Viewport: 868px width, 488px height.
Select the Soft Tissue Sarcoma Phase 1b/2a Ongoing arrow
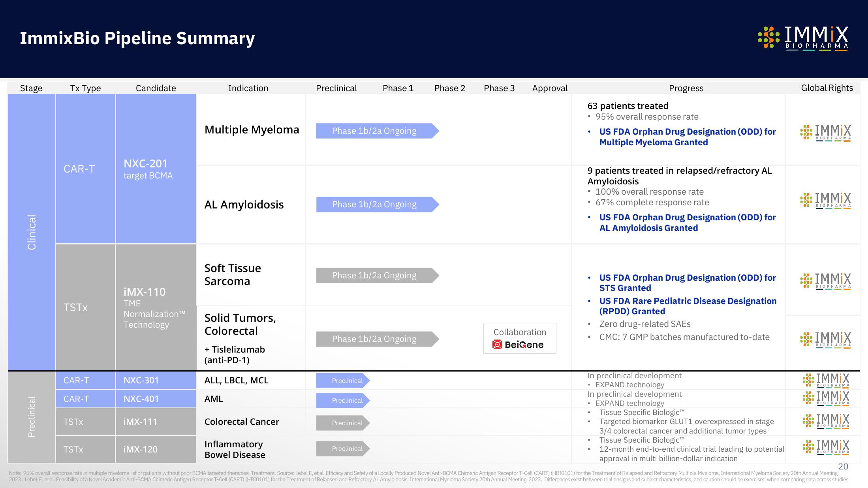point(378,276)
